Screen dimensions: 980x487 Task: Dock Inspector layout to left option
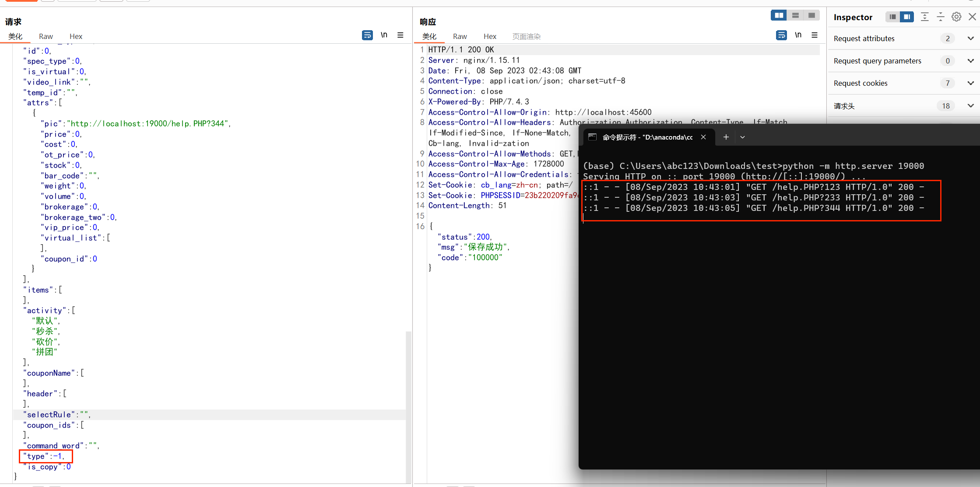(892, 17)
